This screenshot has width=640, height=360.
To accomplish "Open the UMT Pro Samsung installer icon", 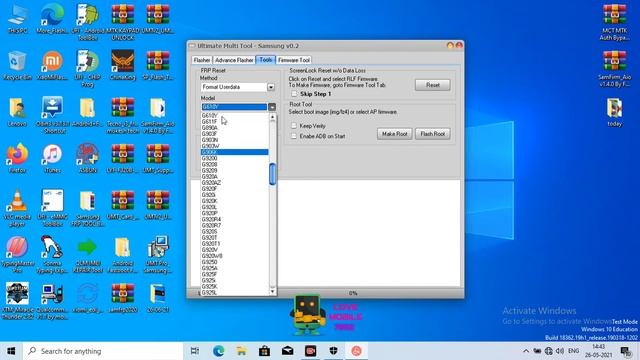I will tap(158, 255).
